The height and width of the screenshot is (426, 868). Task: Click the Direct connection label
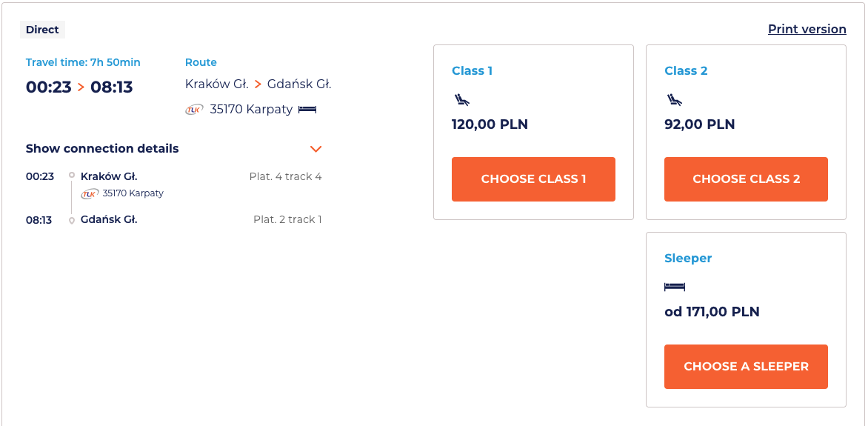pos(42,30)
